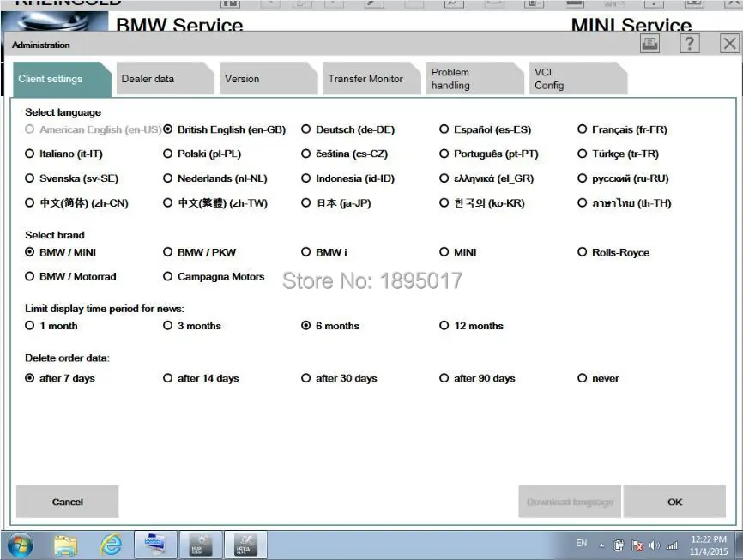743x560 pixels.
Task: Select Thai (th-TH) language
Action: click(x=625, y=202)
